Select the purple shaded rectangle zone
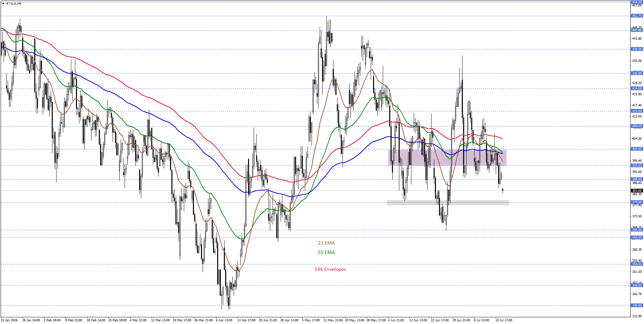The height and width of the screenshot is (324, 644). coord(447,157)
